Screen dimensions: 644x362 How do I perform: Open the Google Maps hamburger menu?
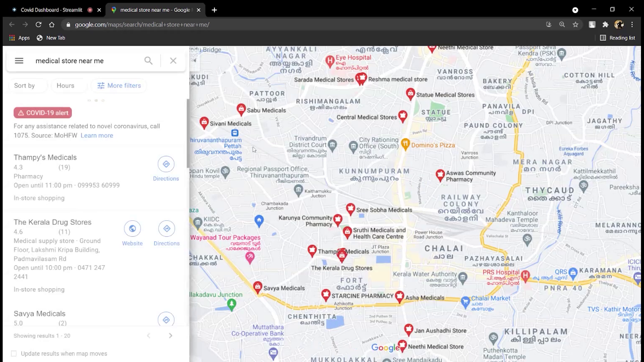click(19, 61)
